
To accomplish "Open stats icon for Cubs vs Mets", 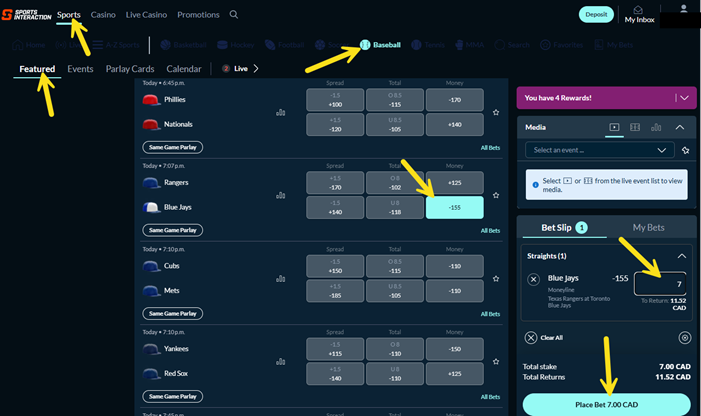I will pos(280,278).
